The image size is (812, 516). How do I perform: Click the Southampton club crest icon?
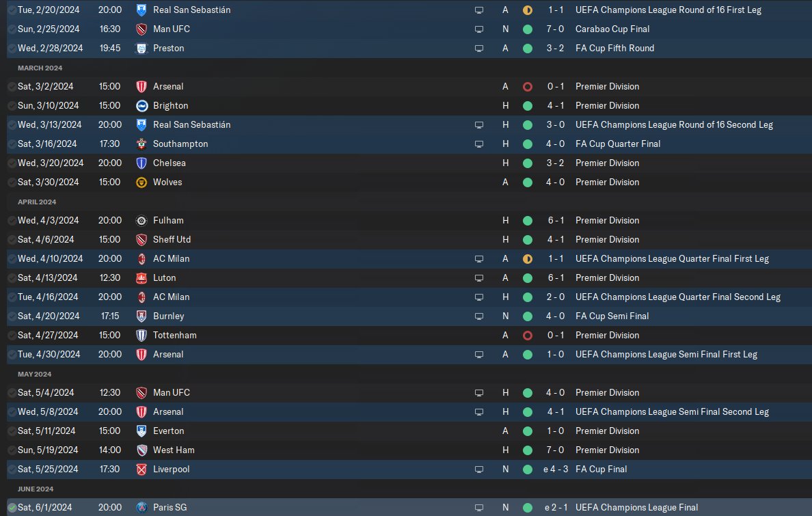(141, 144)
